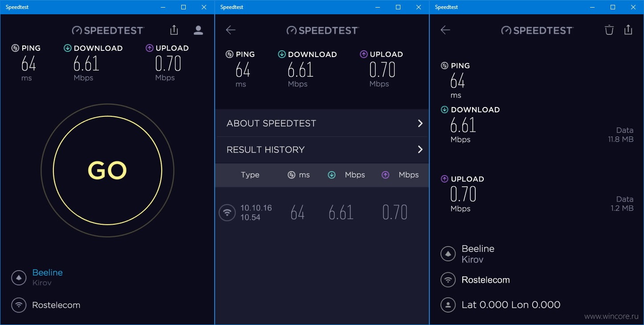This screenshot has height=325, width=644.
Task: Click Rostelecom text in right window
Action: coord(485,280)
